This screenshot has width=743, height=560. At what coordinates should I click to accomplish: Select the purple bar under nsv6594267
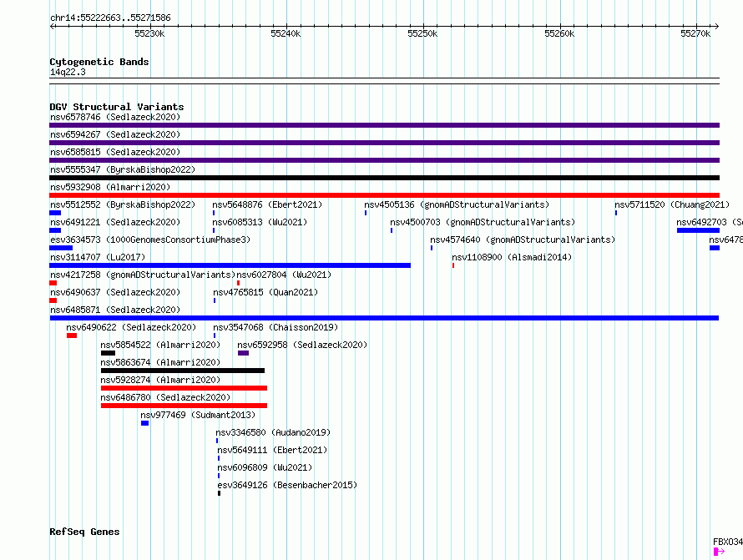(384, 143)
